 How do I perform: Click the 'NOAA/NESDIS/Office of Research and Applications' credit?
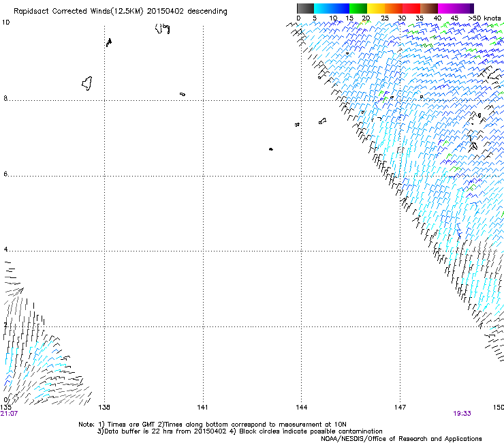(x=401, y=439)
